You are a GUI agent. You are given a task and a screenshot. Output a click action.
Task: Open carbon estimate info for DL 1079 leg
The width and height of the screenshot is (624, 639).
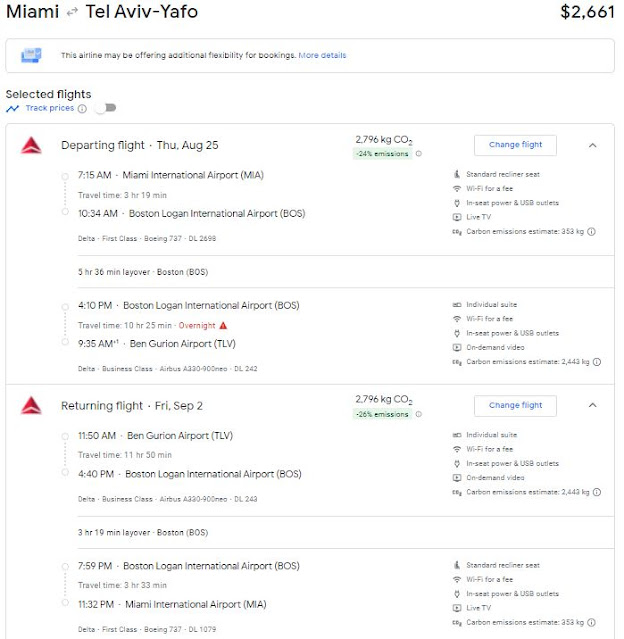[591, 622]
